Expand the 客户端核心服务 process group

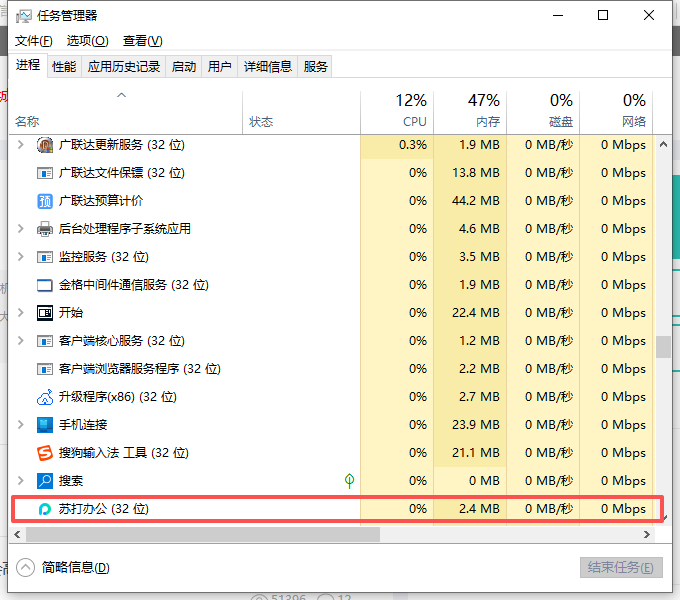click(x=21, y=341)
